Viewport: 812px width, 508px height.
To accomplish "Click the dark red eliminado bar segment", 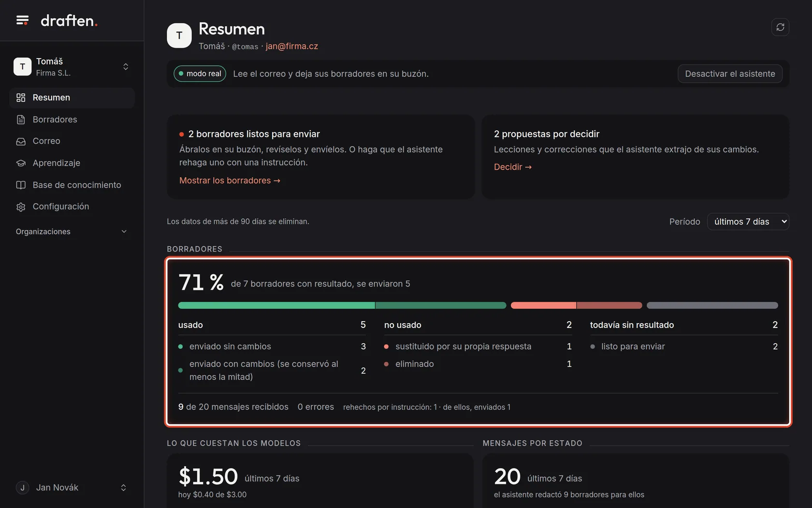I will coord(609,305).
